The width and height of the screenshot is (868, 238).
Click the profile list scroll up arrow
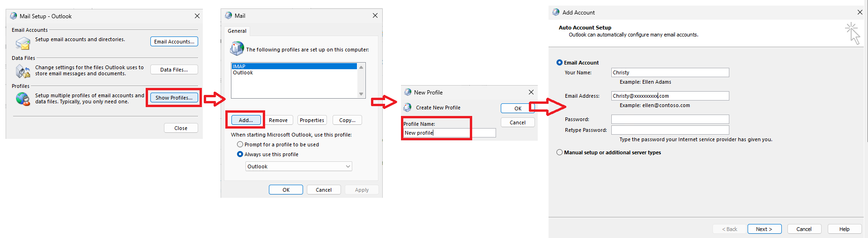[x=361, y=67]
